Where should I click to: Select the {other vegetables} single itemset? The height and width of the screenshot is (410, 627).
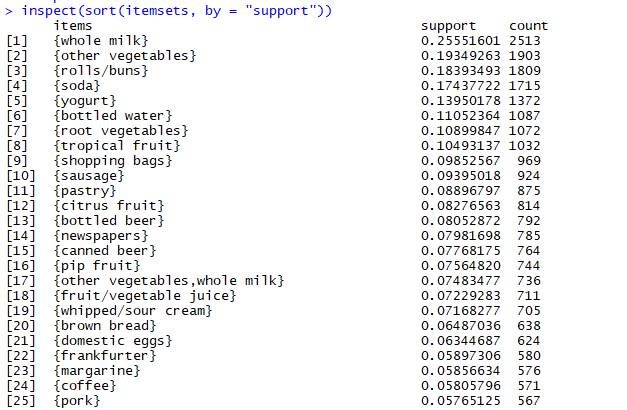[x=125, y=56]
